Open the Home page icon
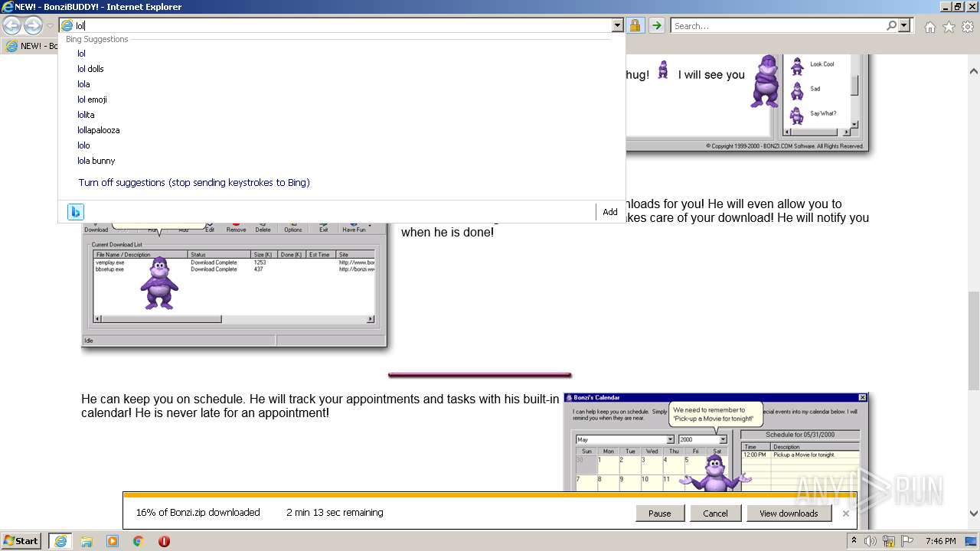 click(929, 27)
